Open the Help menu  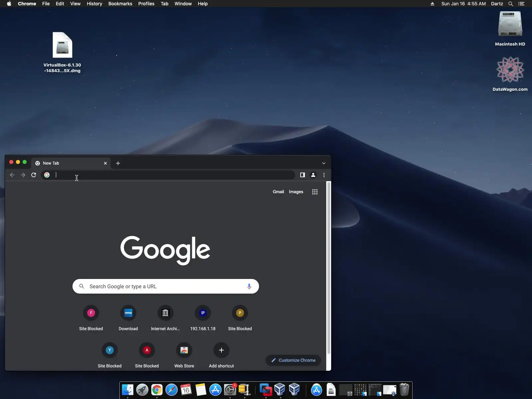202,4
